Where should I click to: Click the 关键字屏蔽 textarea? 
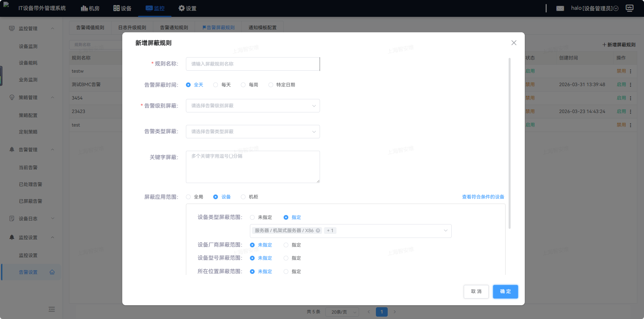(253, 167)
